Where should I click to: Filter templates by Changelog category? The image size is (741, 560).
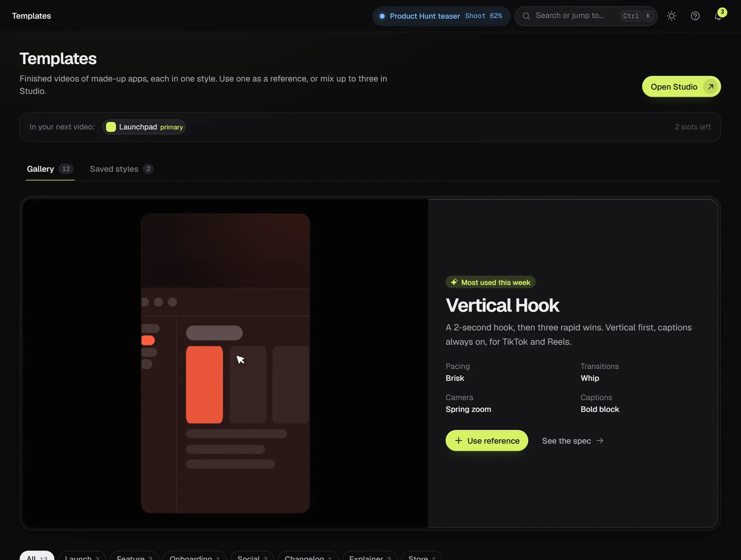(x=308, y=556)
